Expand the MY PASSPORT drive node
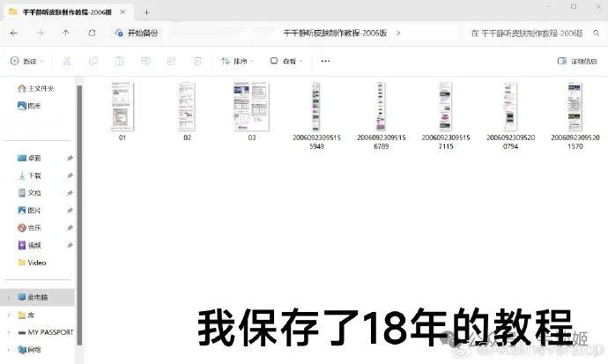The image size is (608, 364). [x=9, y=332]
